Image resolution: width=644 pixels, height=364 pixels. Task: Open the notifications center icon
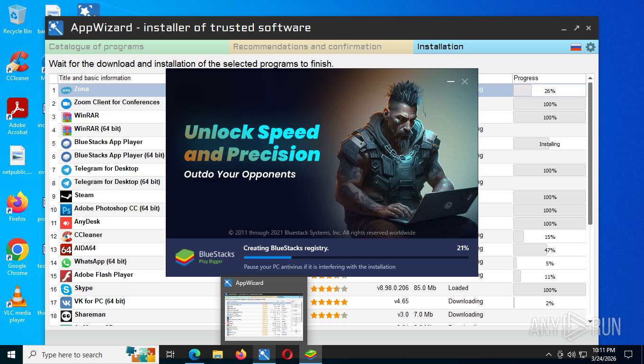(x=628, y=355)
